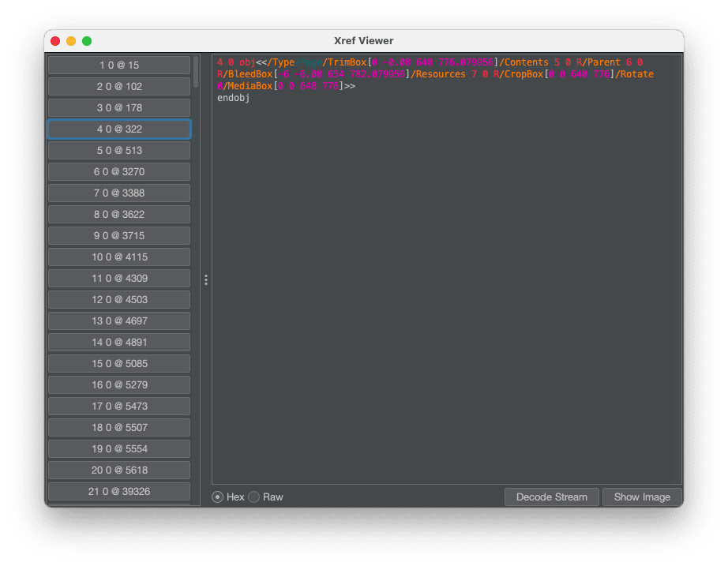
Task: Open object 15 0 @ 5085
Action: point(118,363)
